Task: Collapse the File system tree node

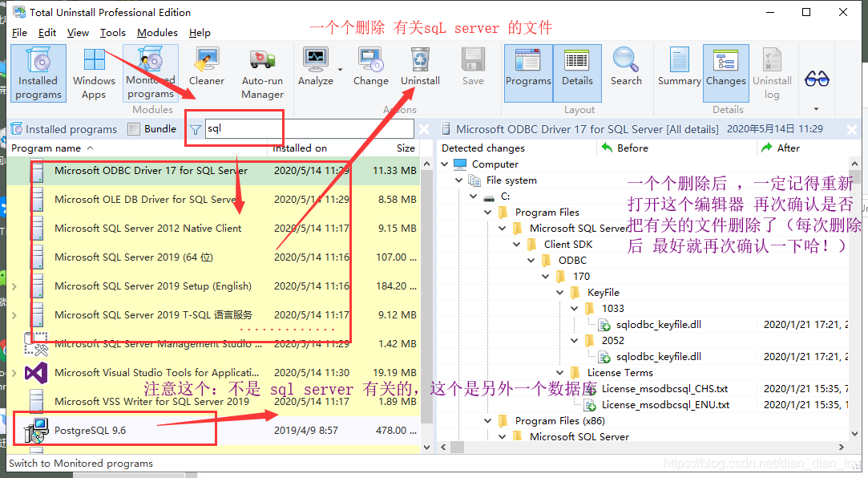Action: click(459, 180)
